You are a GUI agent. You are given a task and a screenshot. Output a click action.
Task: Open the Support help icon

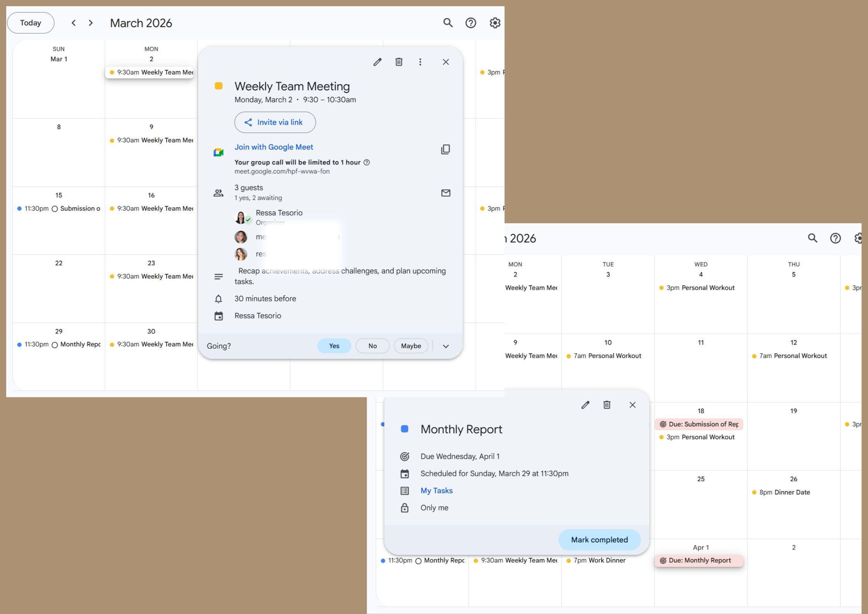point(471,23)
